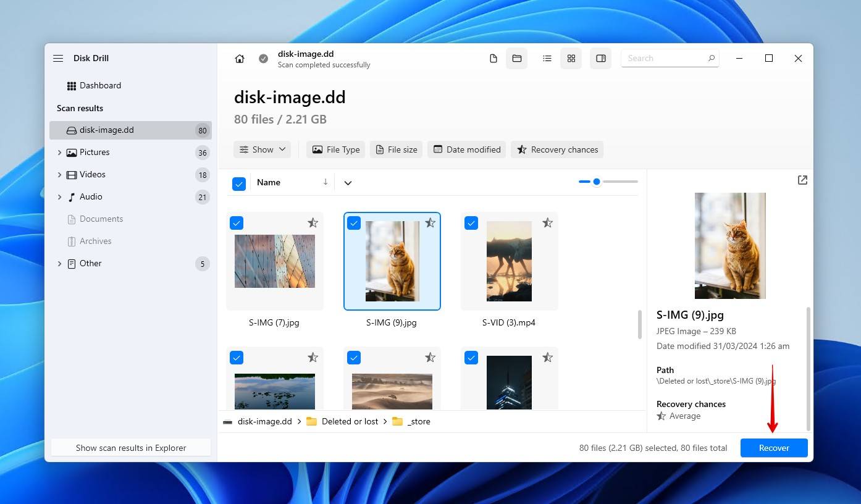Screen dimensions: 861x504
Task: Go to the home screen icon
Action: (x=240, y=59)
